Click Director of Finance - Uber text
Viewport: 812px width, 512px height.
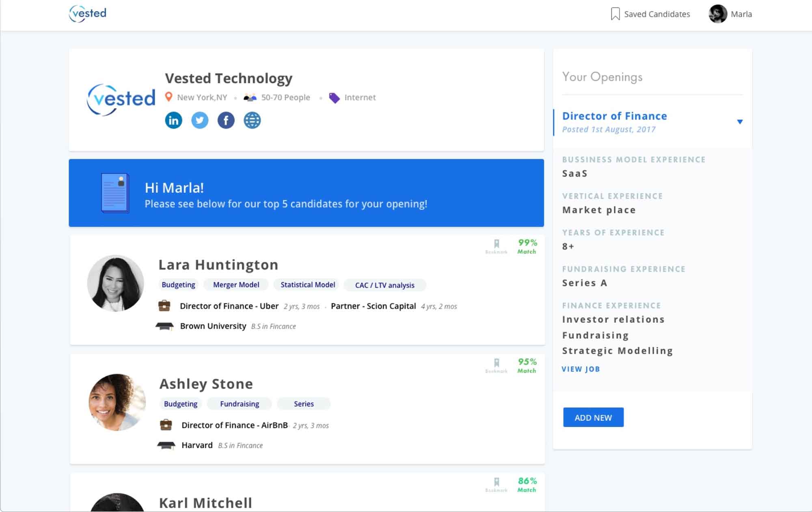tap(229, 306)
